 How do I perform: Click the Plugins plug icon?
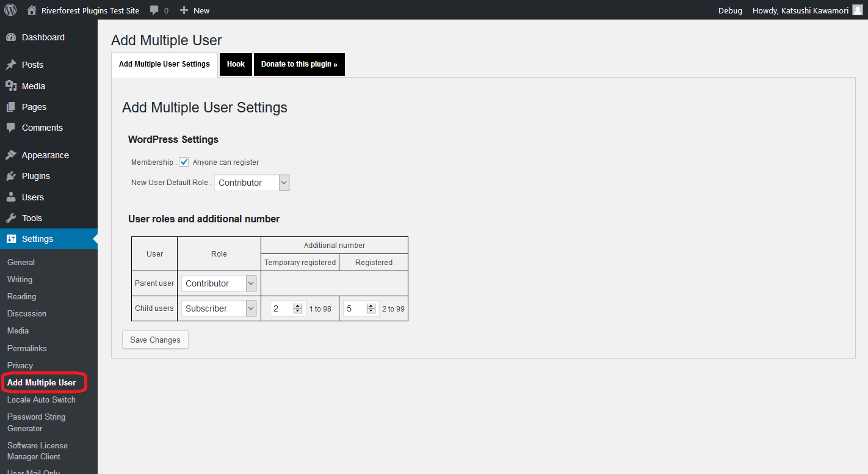(11, 176)
